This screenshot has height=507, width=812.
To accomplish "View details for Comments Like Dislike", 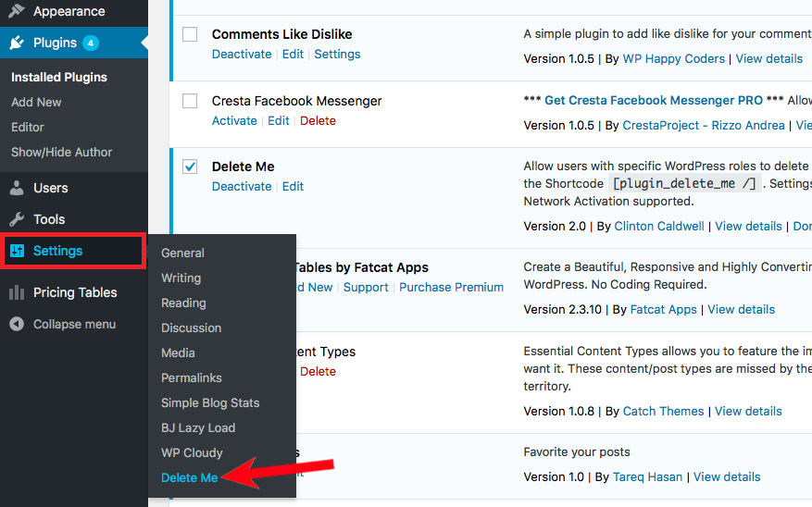I will 769,59.
